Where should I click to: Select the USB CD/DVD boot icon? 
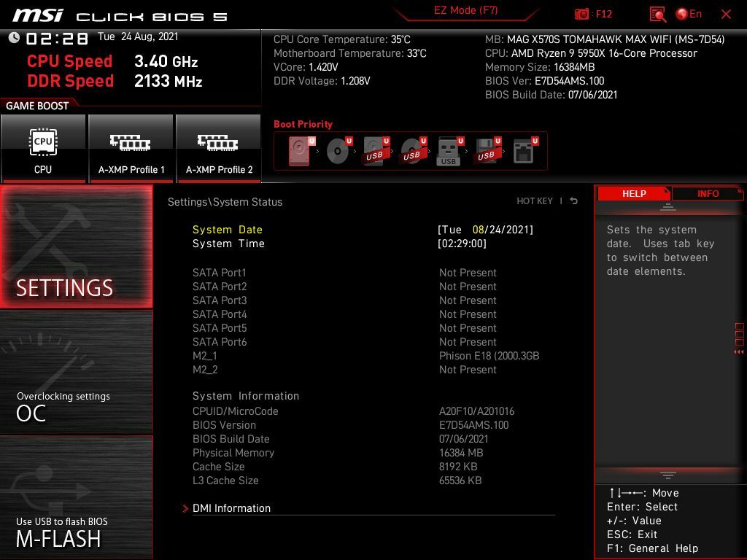[x=413, y=151]
